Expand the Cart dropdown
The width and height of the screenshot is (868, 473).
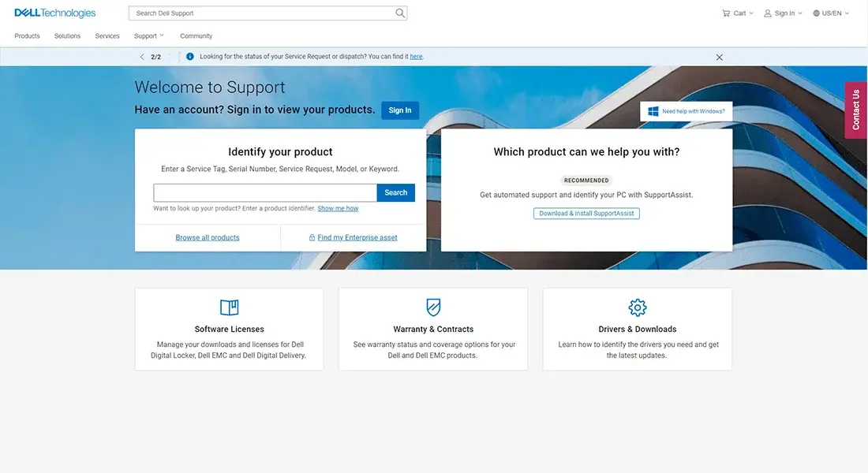(x=751, y=13)
